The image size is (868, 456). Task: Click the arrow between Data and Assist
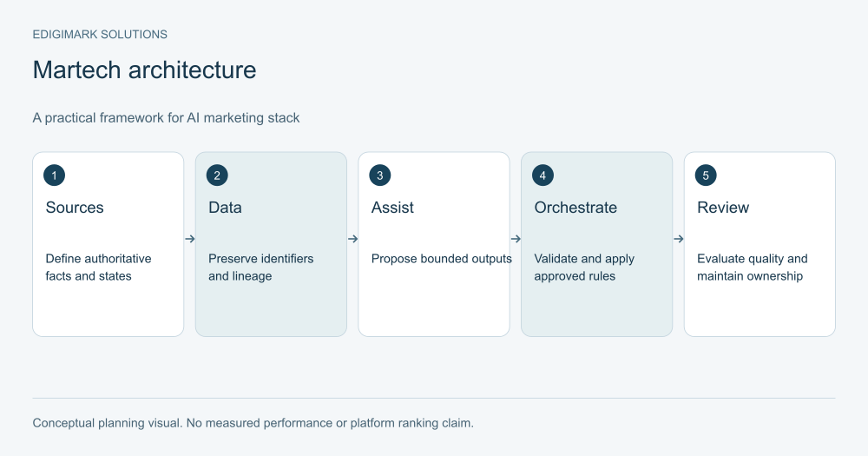[352, 239]
